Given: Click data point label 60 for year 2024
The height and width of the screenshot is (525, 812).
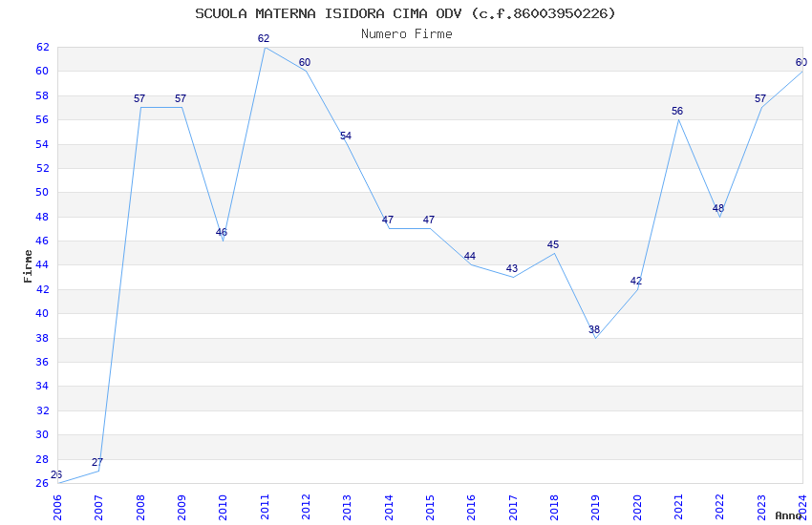Looking at the screenshot, I should 801,62.
